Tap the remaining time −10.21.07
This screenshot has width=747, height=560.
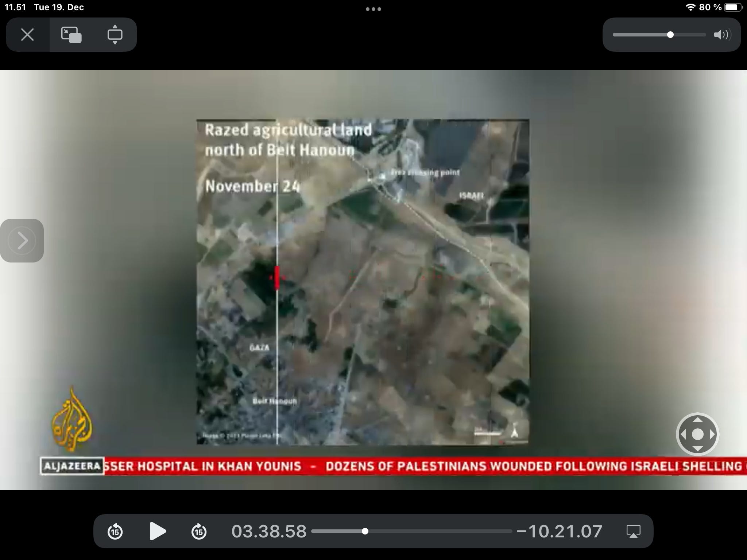click(x=560, y=531)
